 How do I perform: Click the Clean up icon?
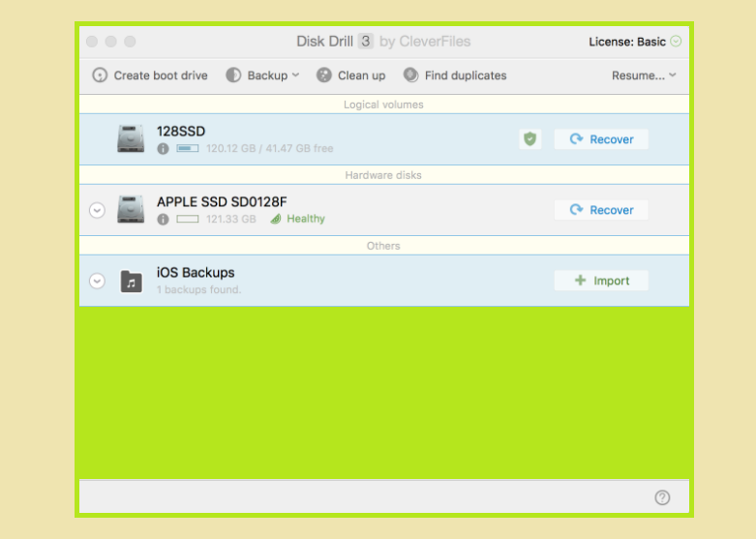click(x=324, y=75)
